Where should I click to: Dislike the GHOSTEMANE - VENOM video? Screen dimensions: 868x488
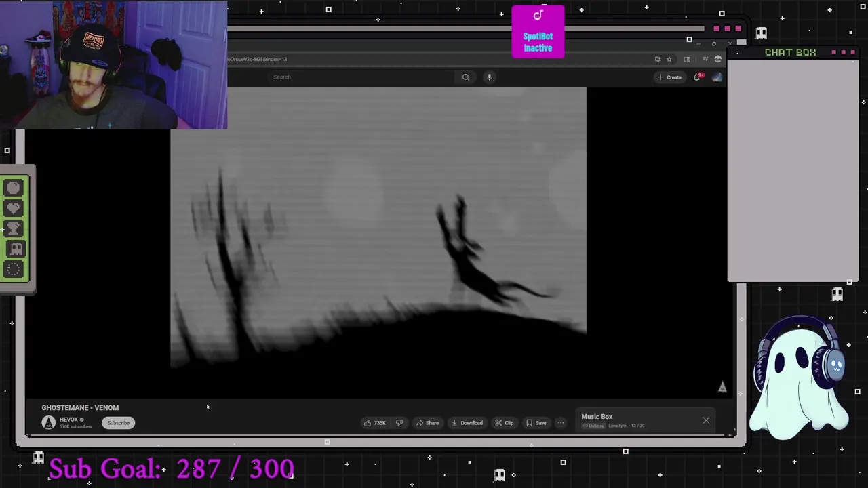pos(399,423)
